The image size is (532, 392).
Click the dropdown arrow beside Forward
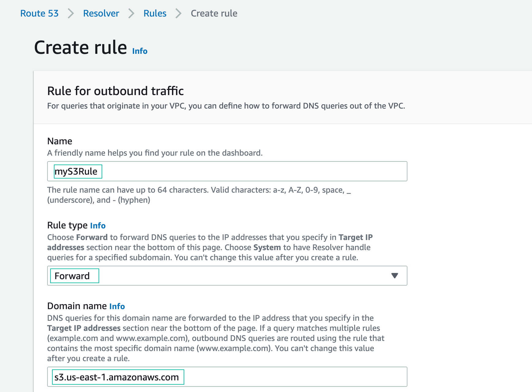395,276
